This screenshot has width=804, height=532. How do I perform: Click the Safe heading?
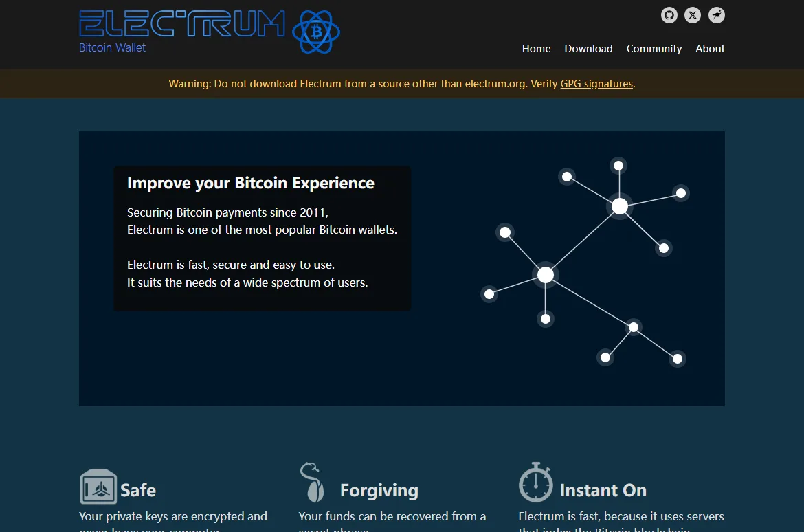[138, 490]
